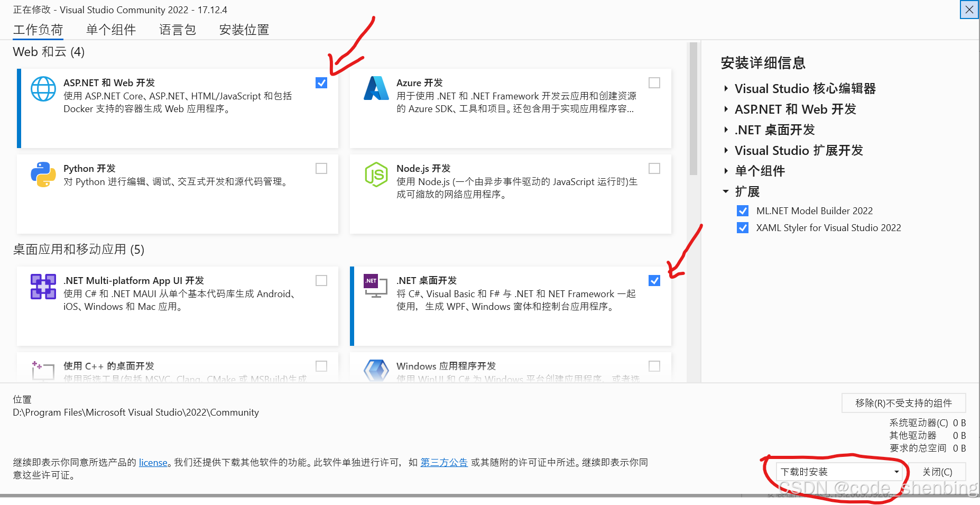The height and width of the screenshot is (505, 980).
Task: Switch to the 单个组件 tab
Action: [x=111, y=30]
